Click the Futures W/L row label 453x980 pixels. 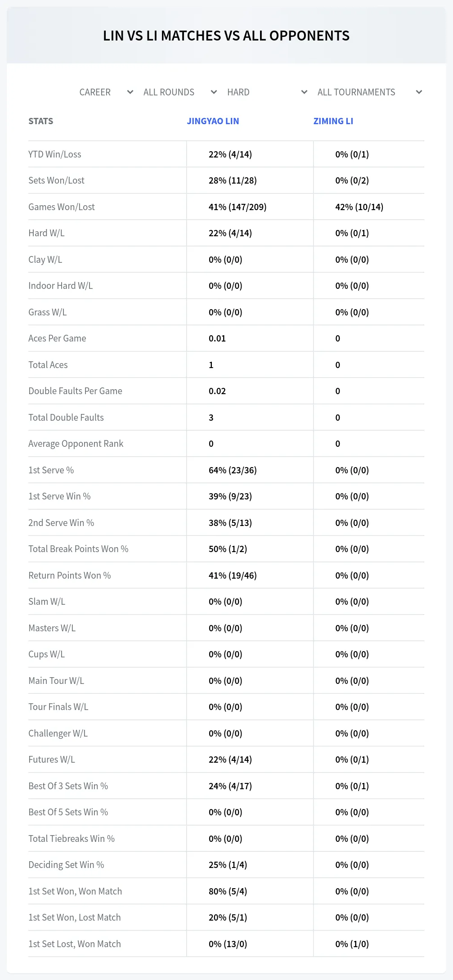pos(52,760)
